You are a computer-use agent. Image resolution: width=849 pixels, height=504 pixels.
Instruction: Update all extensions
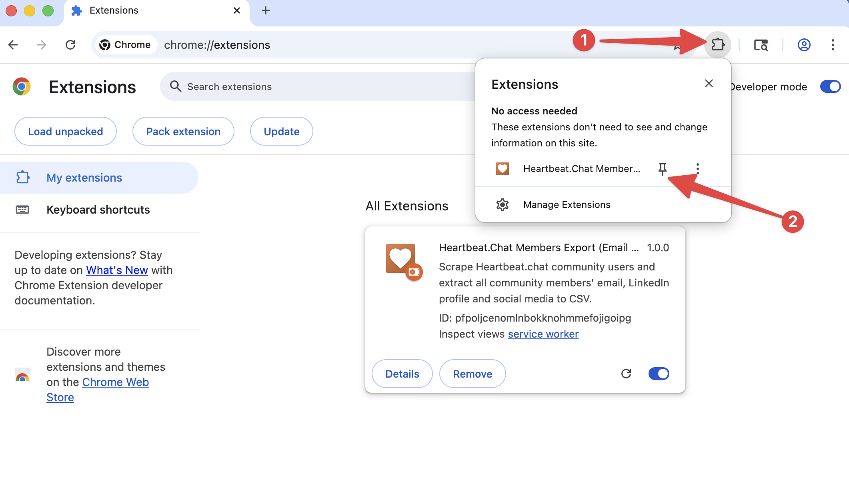[x=281, y=131]
